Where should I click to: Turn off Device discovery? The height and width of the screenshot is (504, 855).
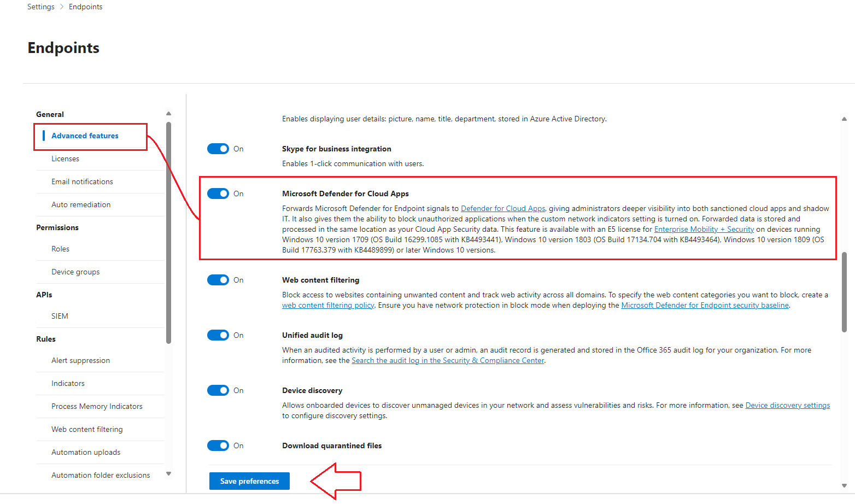coord(218,390)
